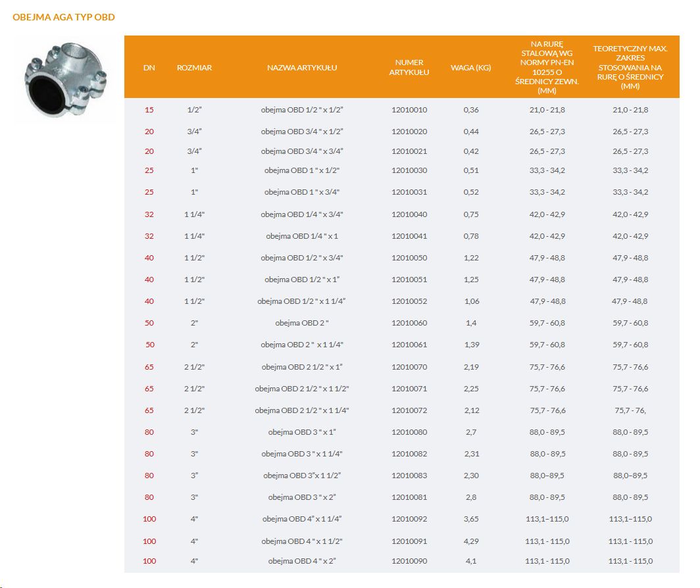Select the red DN value 15

(149, 110)
